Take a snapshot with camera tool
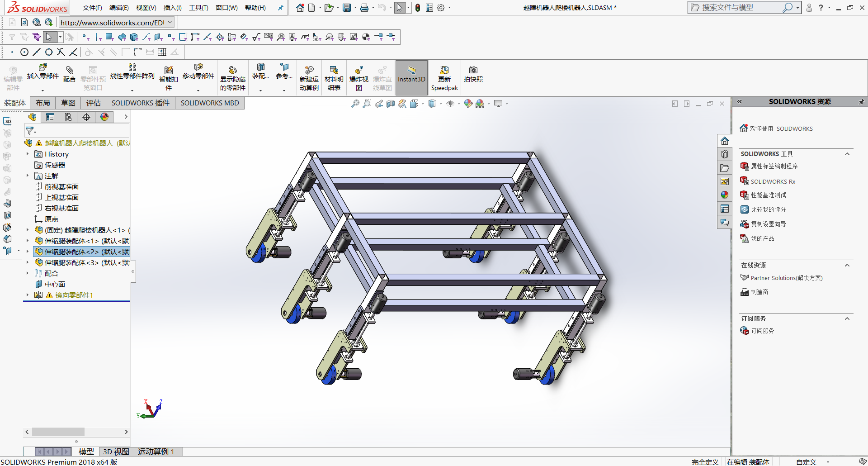Screen dimensions: 868x466 473,73
